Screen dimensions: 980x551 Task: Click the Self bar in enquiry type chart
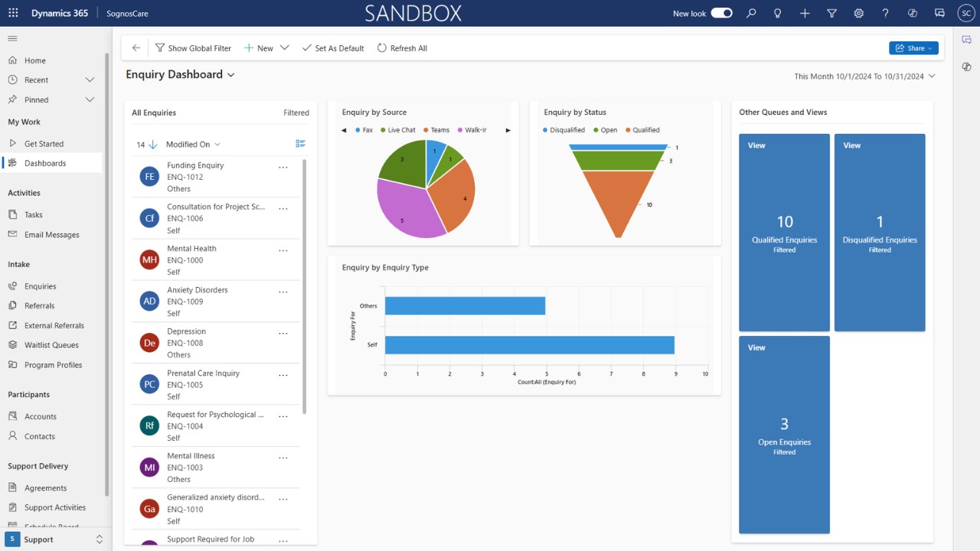(529, 345)
